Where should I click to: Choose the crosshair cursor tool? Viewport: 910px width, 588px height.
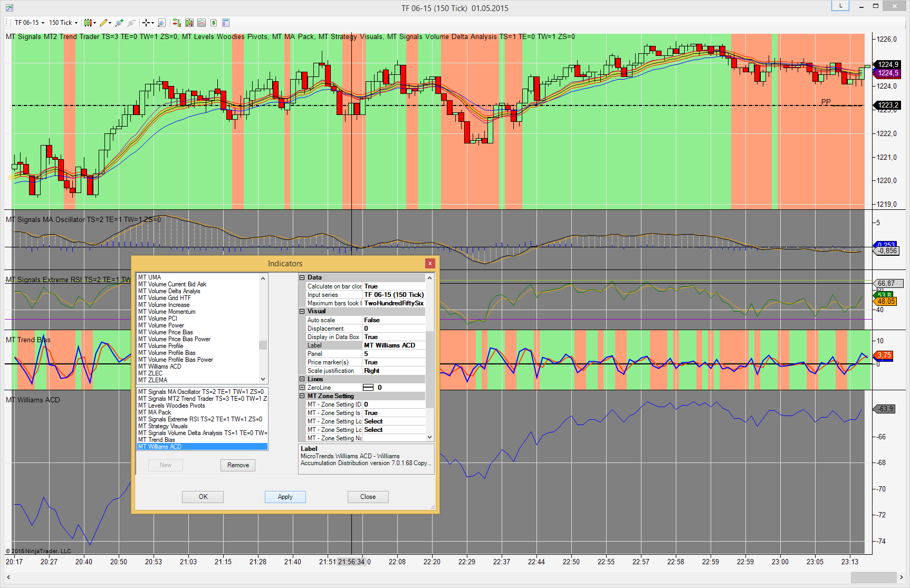pos(146,23)
